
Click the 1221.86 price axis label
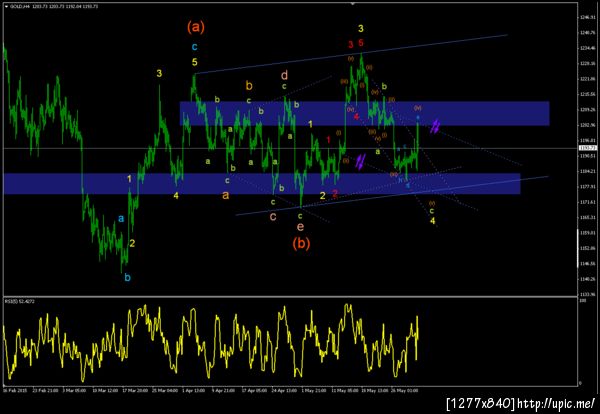click(589, 79)
